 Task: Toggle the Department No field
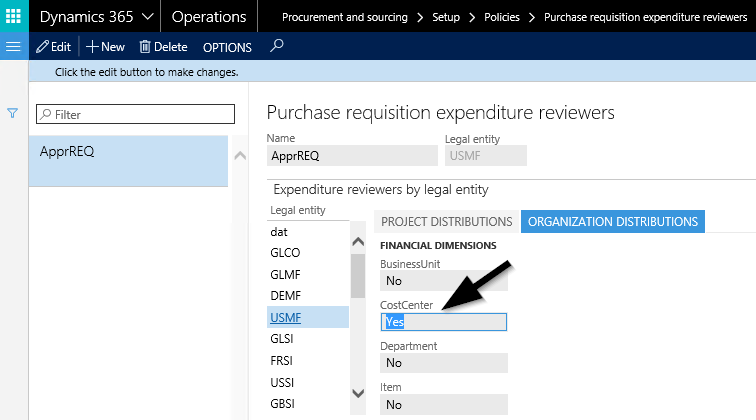point(444,363)
